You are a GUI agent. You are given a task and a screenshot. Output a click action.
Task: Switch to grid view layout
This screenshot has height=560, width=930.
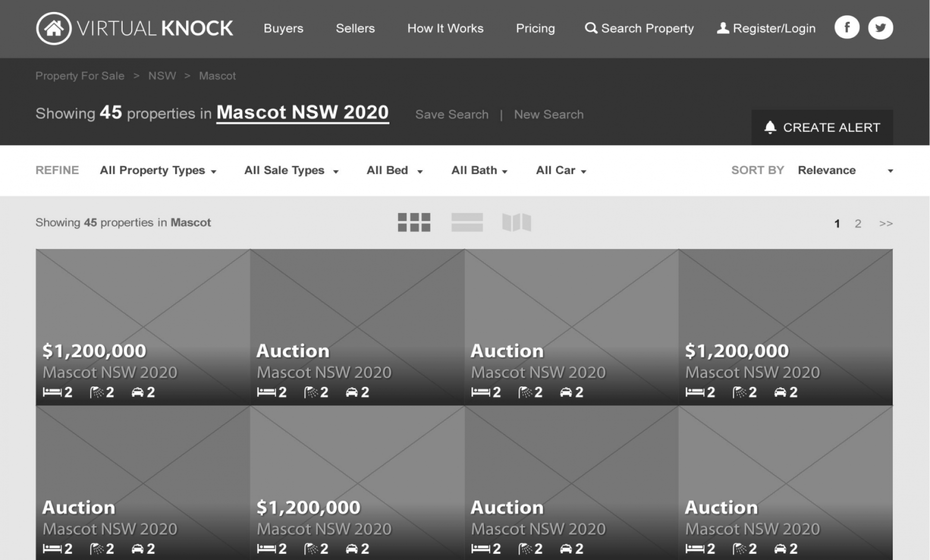click(x=414, y=222)
